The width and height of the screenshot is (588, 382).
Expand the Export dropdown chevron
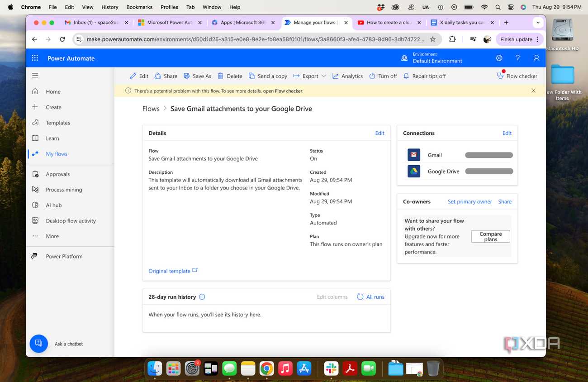[324, 76]
